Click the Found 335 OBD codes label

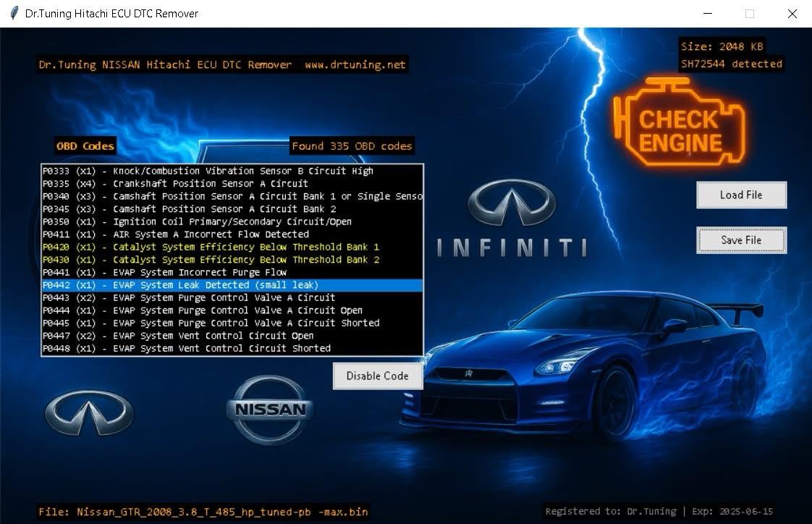[352, 145]
